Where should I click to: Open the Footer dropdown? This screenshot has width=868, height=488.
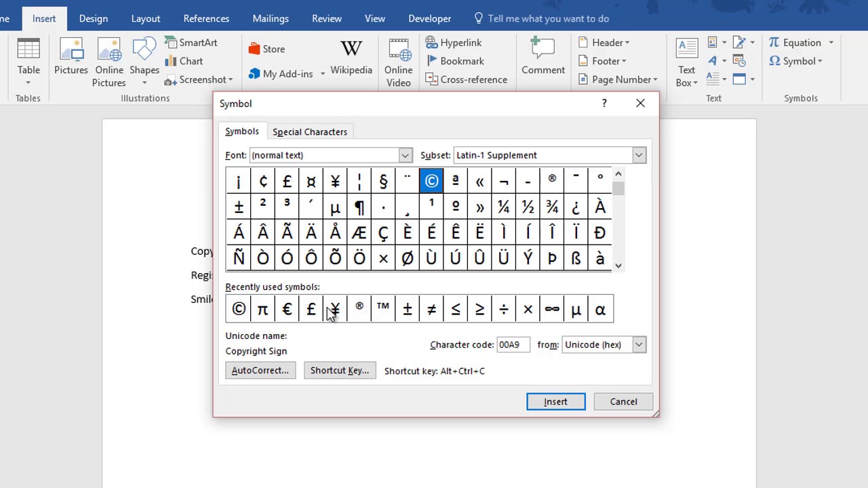tap(602, 61)
